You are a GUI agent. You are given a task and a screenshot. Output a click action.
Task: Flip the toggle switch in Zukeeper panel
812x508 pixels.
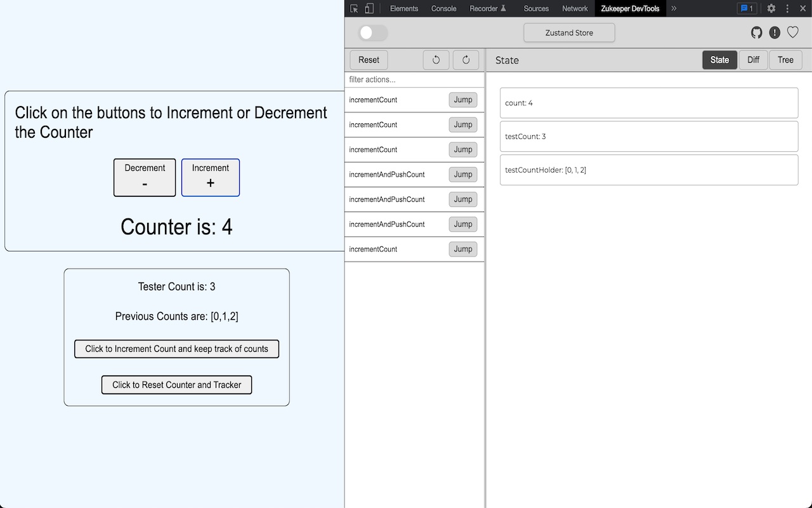[x=373, y=32]
